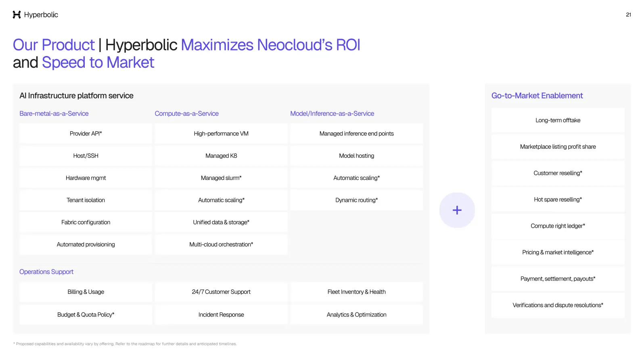This screenshot has width=644, height=358.
Task: Click 'Automatic scaling*' under Compute-as-a-Service
Action: (x=221, y=200)
